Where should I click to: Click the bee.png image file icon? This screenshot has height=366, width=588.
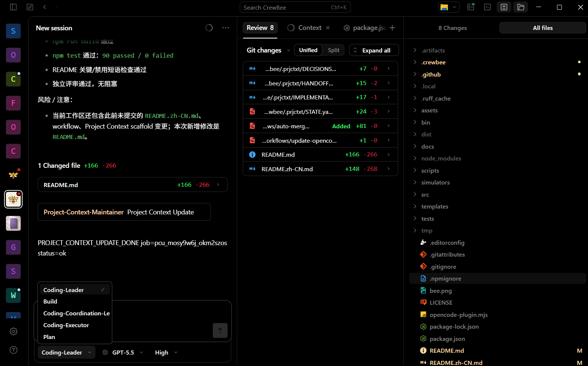click(x=423, y=291)
